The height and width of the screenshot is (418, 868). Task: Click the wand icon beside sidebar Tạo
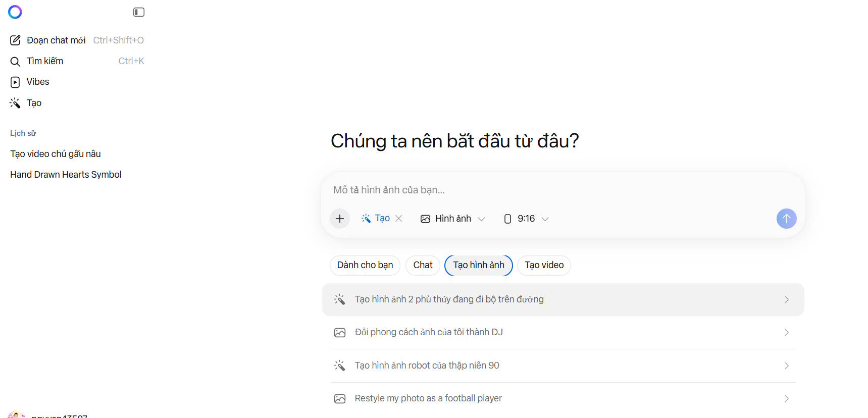(x=15, y=103)
